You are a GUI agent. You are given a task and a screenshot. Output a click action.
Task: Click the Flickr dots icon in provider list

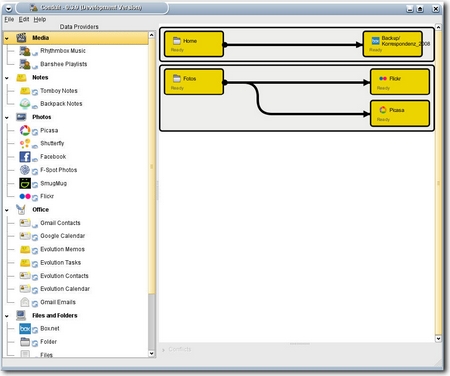[25, 196]
